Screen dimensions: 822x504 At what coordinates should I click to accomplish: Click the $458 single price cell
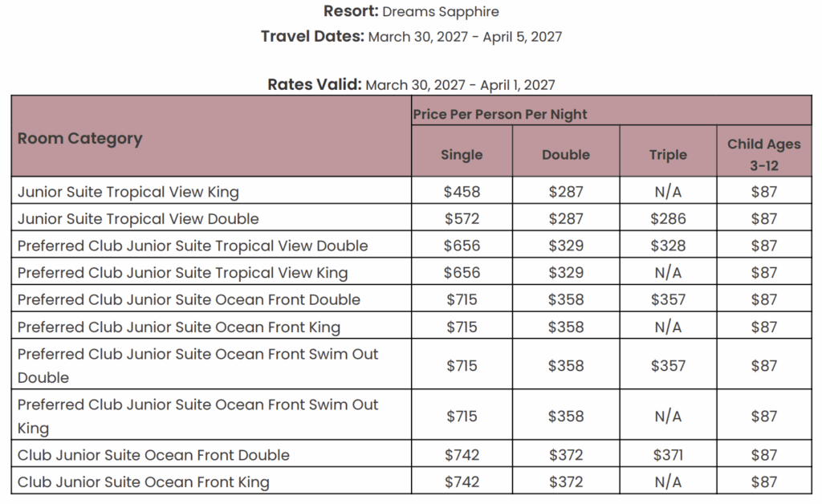[x=462, y=192]
